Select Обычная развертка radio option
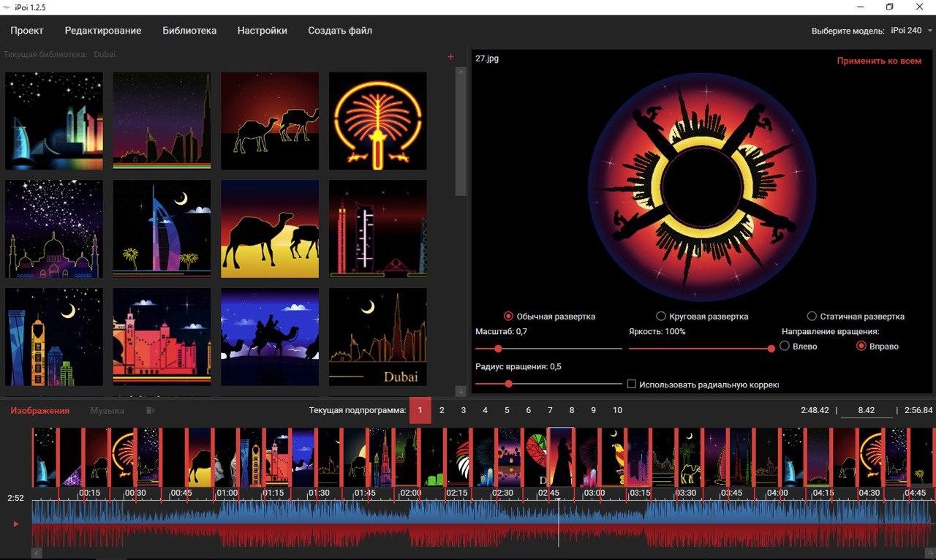 pyautogui.click(x=550, y=317)
